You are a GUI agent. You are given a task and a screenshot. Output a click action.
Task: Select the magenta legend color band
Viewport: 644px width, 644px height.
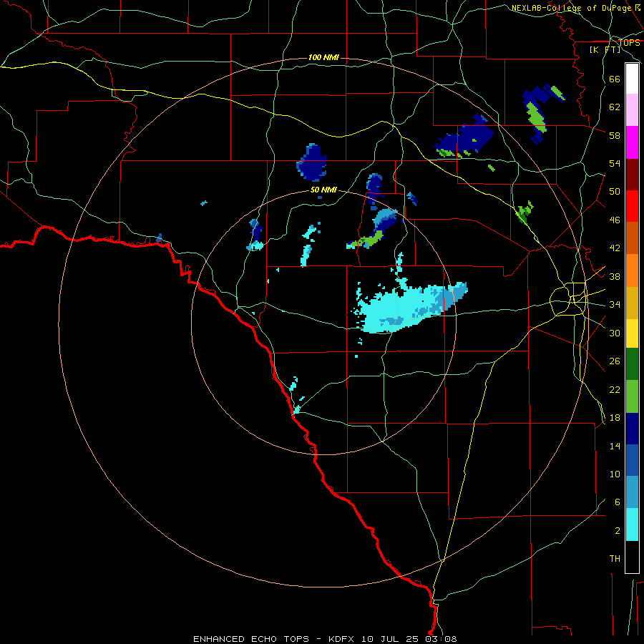tap(632, 142)
